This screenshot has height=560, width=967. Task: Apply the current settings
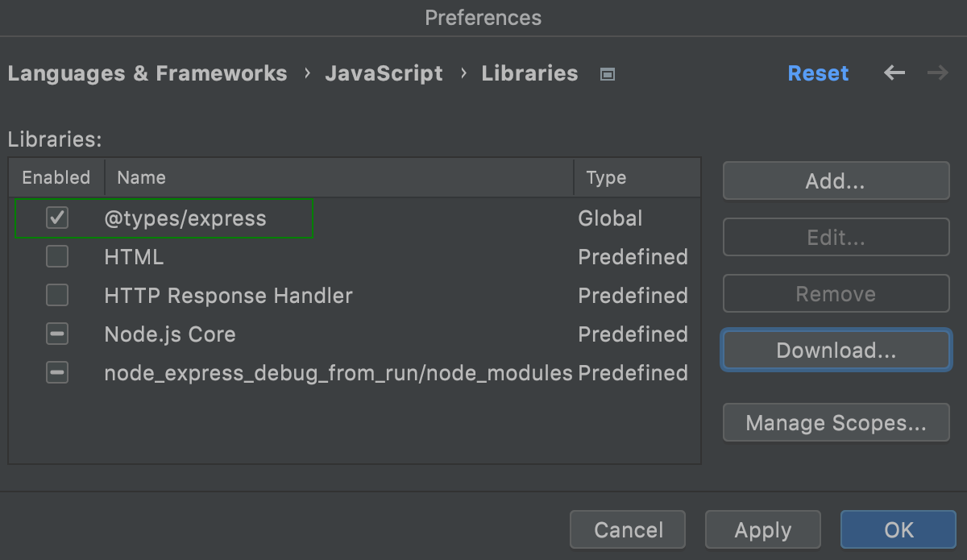click(x=762, y=529)
